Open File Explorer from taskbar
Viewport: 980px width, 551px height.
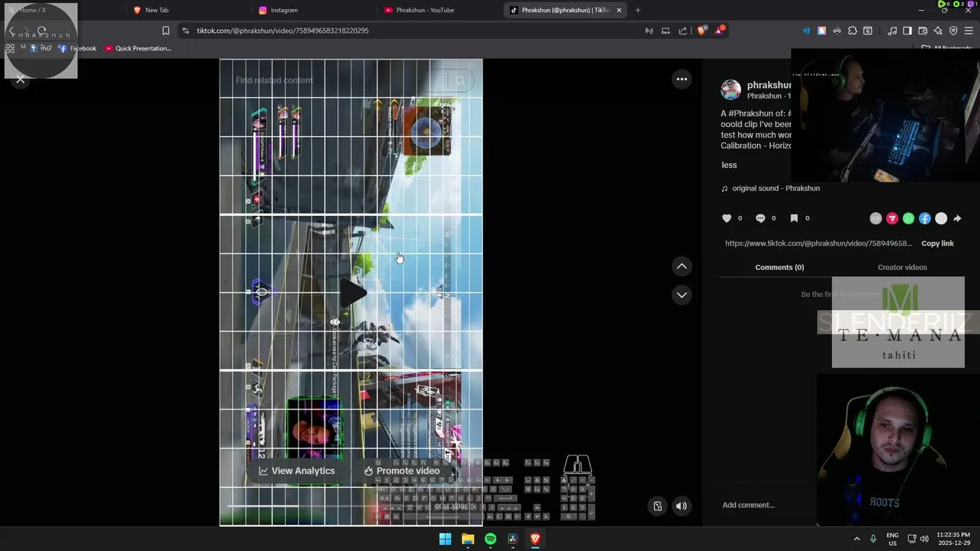coord(468,539)
